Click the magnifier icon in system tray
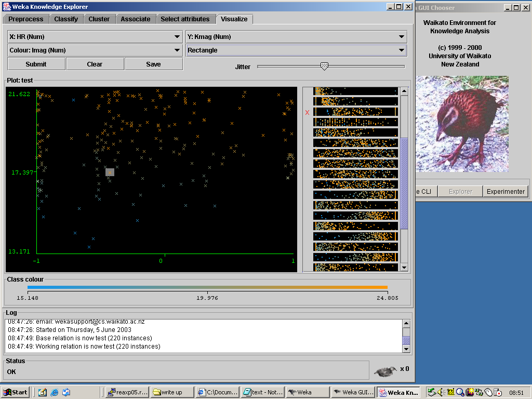Viewport: 532px width, 399px height. coord(460,392)
